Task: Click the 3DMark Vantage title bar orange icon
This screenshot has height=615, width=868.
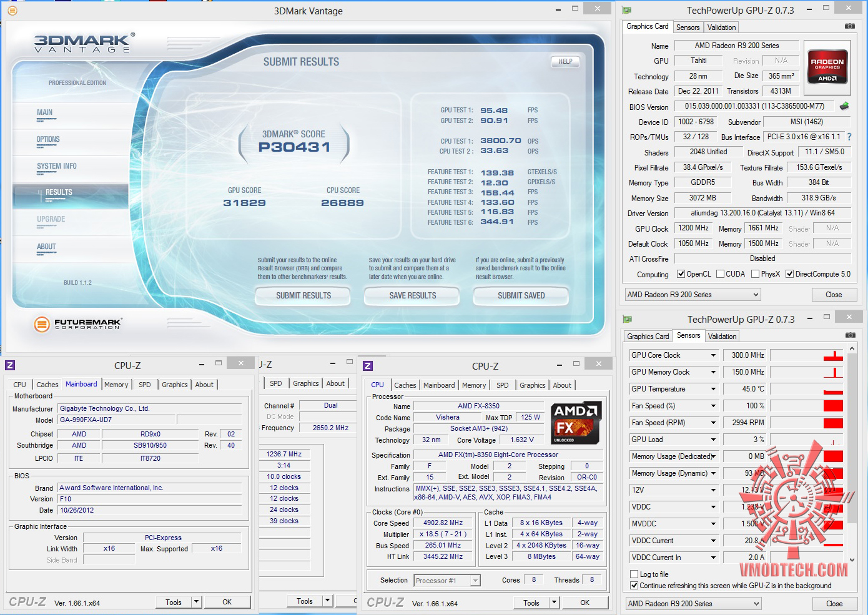Action: (12, 11)
